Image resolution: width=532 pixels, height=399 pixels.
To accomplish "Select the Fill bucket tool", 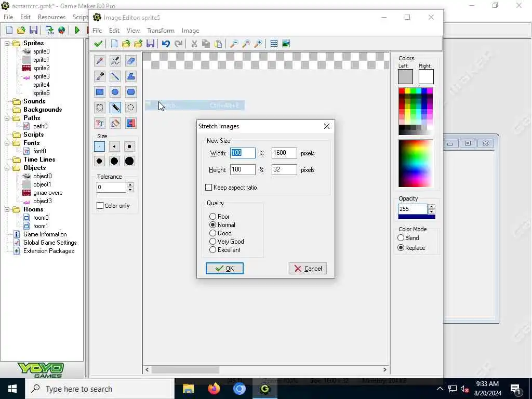I will point(115,123).
